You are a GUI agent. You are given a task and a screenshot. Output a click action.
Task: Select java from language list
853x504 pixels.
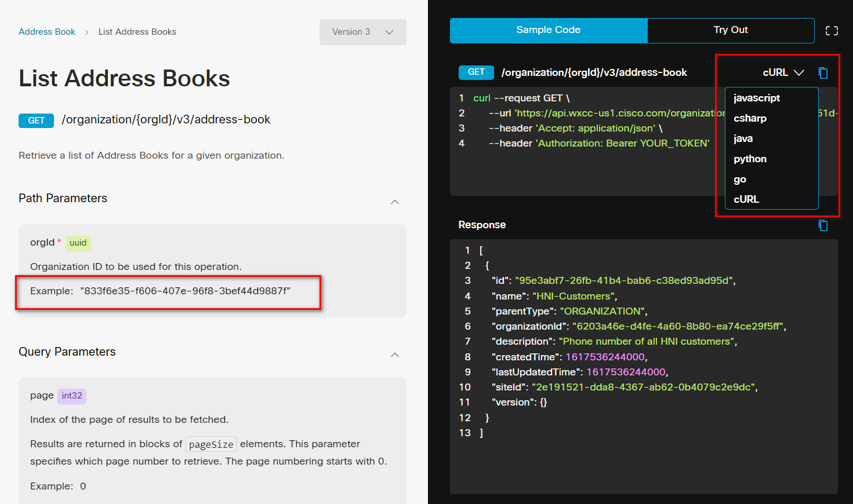(x=743, y=138)
